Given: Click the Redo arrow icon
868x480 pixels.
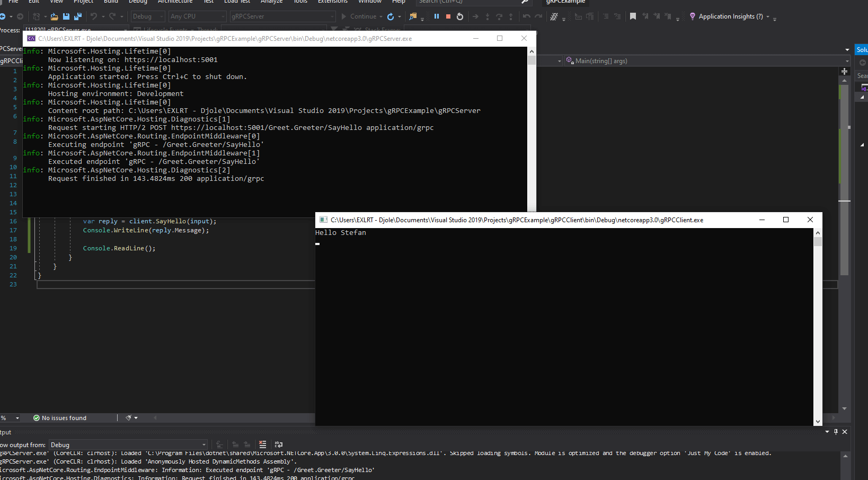Looking at the screenshot, I should (112, 16).
